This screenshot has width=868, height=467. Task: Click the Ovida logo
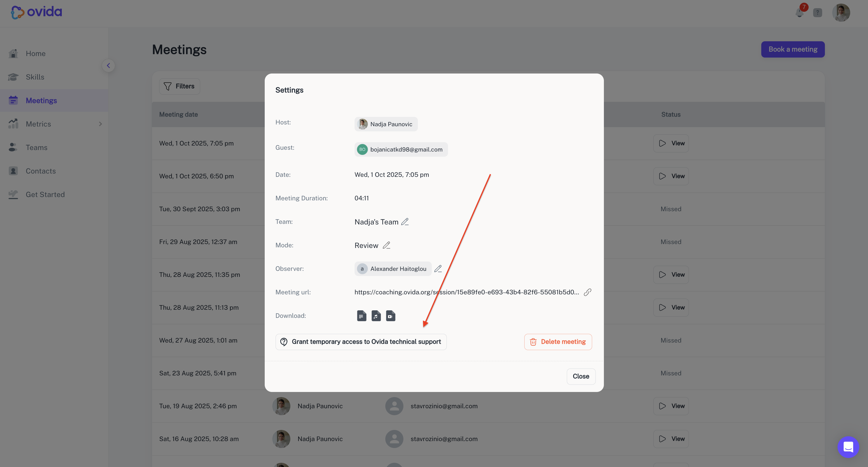[36, 12]
